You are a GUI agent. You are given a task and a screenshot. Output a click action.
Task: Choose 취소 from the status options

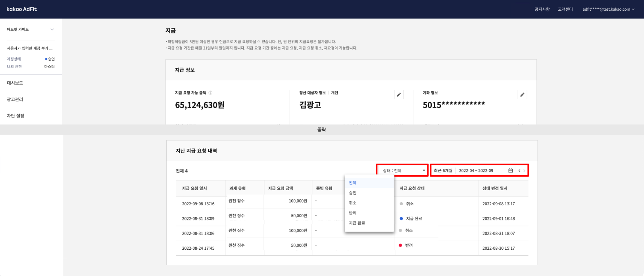click(353, 203)
